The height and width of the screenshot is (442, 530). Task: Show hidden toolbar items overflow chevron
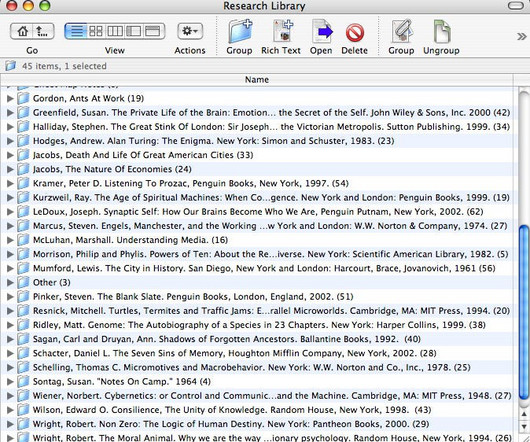point(522,36)
